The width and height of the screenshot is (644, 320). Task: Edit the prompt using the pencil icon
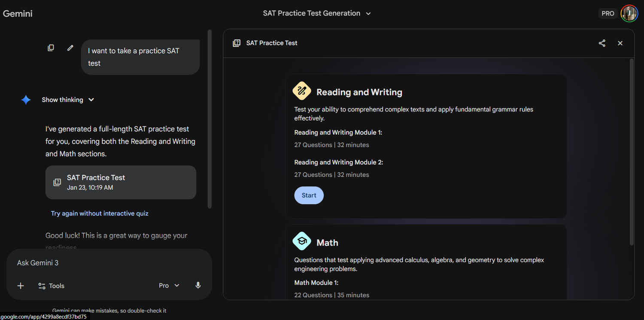pos(70,48)
